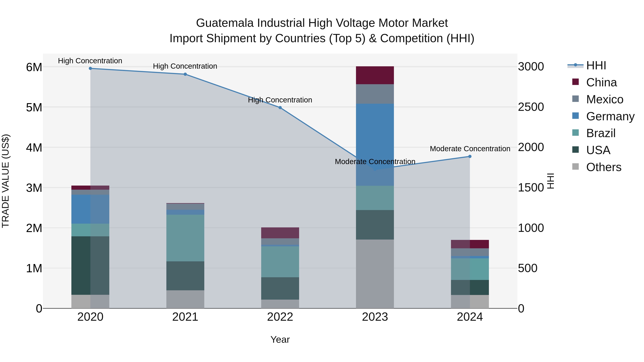Click the USA legend entry
644x362 pixels.
pos(591,150)
